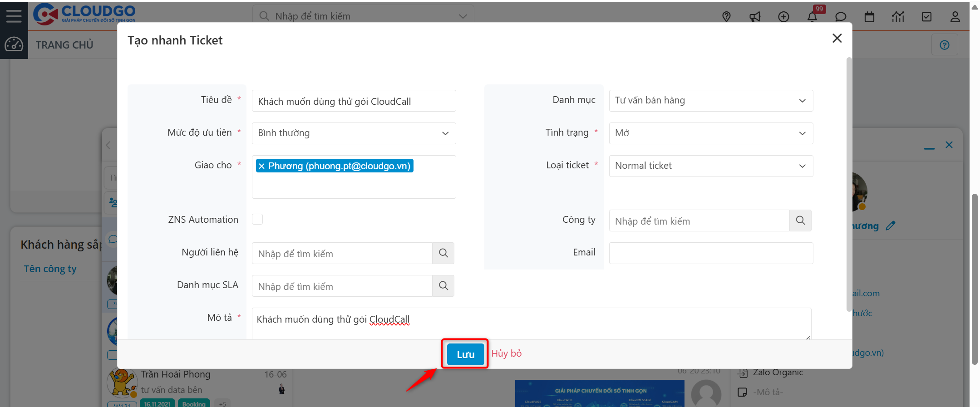Toggle the ZNS Automation checkbox

click(x=257, y=219)
